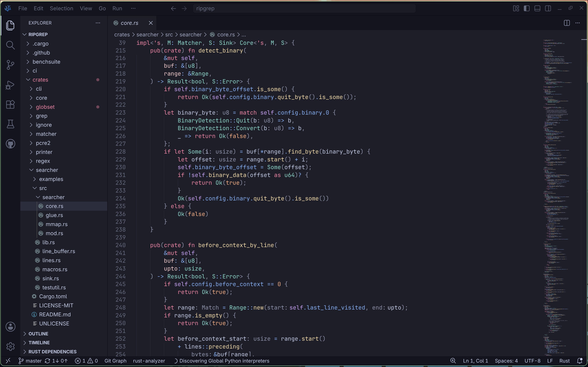588x367 pixels.
Task: Click the master branch in status bar
Action: pyautogui.click(x=30, y=361)
